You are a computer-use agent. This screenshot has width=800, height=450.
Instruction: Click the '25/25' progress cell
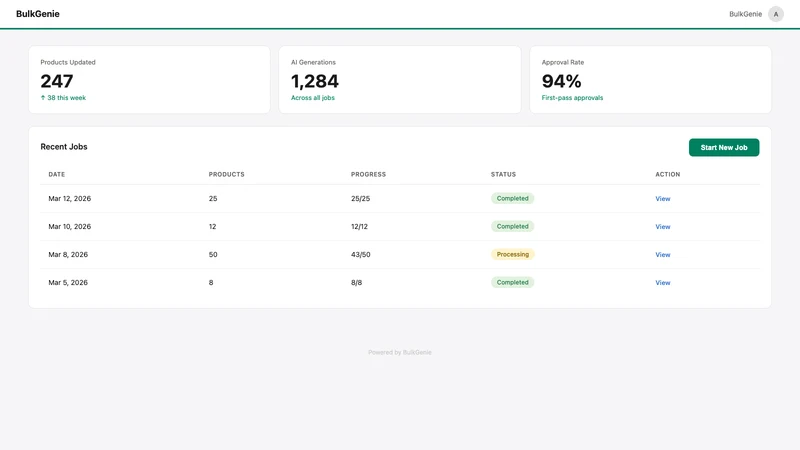click(360, 198)
